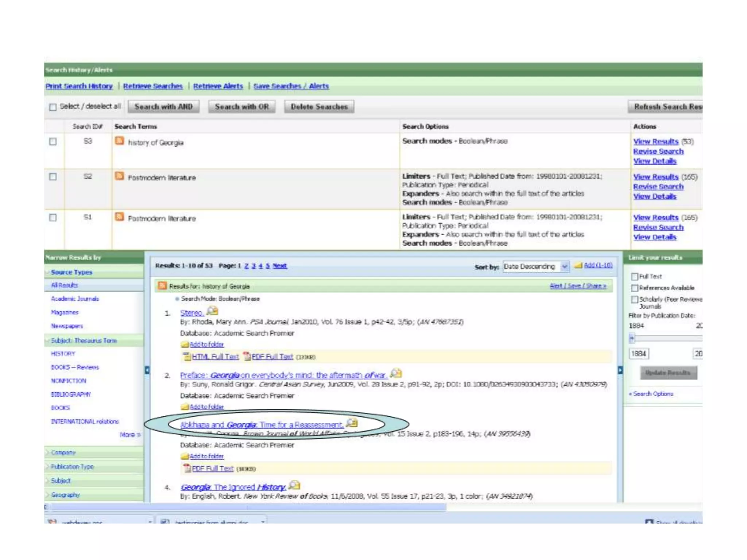Click preview magnifier icon next to Stereo result

(212, 311)
